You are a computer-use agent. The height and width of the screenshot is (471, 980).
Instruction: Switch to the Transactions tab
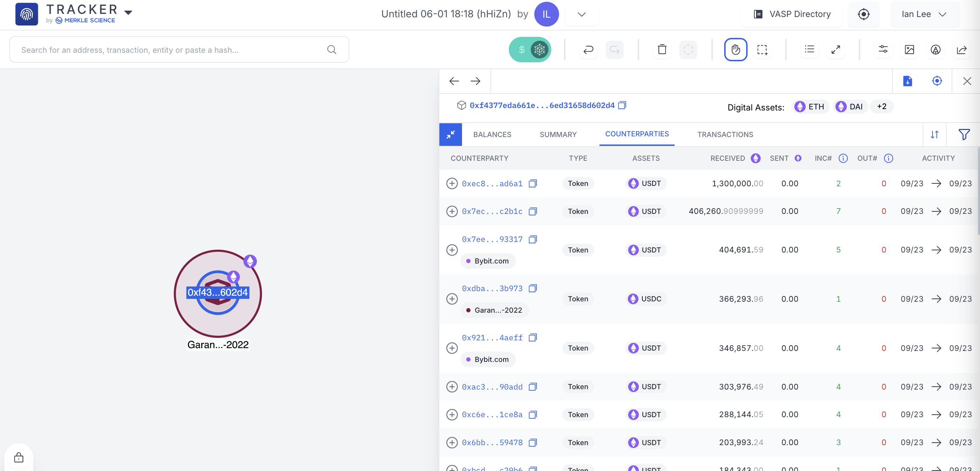(x=725, y=135)
